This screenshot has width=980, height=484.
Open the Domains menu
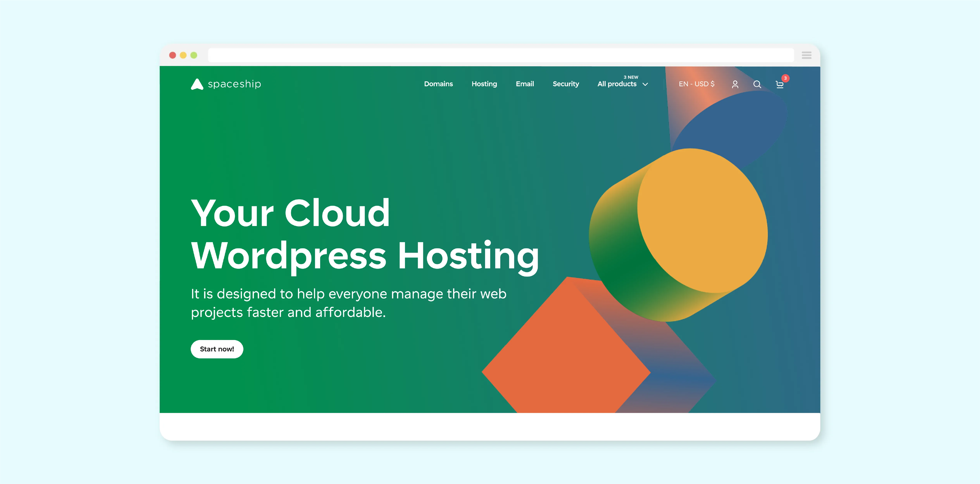tap(438, 84)
